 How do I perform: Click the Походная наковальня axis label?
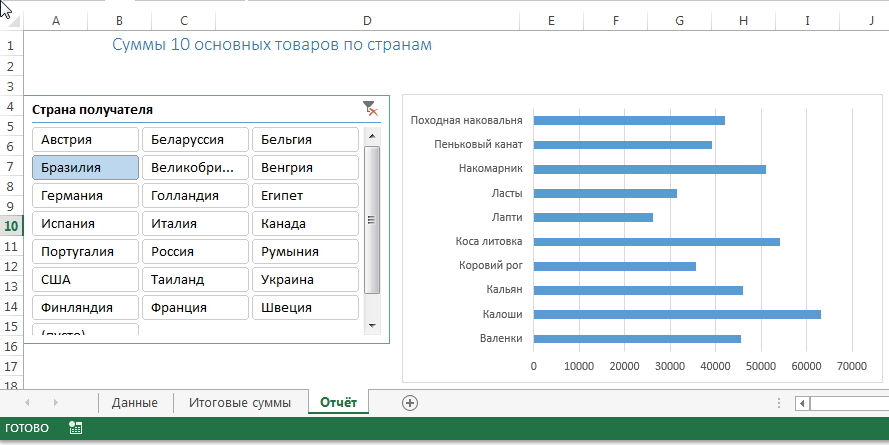[x=467, y=120]
